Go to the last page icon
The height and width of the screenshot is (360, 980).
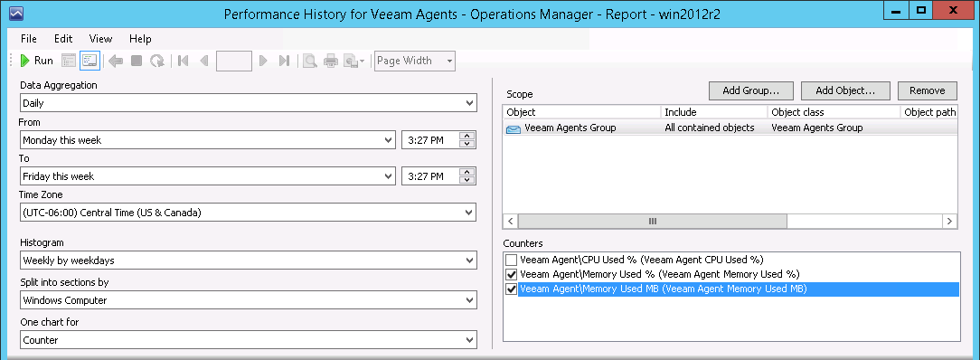pos(284,61)
